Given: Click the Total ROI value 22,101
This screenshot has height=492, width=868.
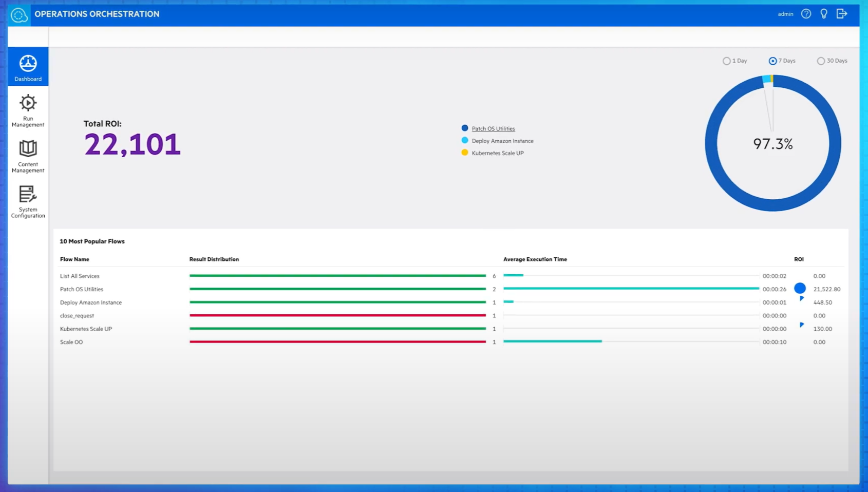Looking at the screenshot, I should [132, 144].
